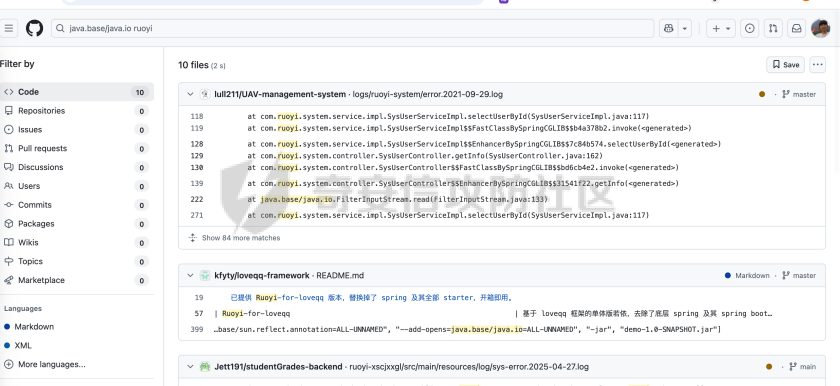
Task: Click the Code result count badge 10
Action: click(139, 92)
